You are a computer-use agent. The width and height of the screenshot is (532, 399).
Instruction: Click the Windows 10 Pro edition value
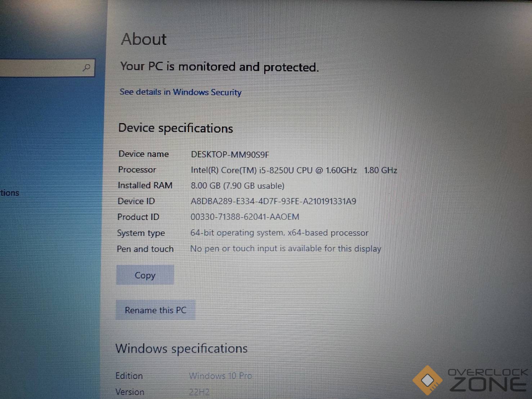tap(220, 376)
